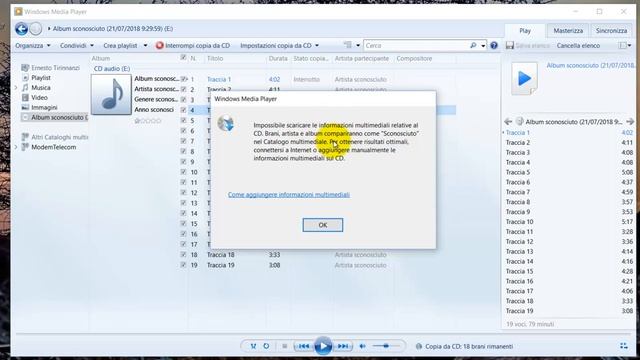
Task: Adjust the volume slider
Action: 386,346
